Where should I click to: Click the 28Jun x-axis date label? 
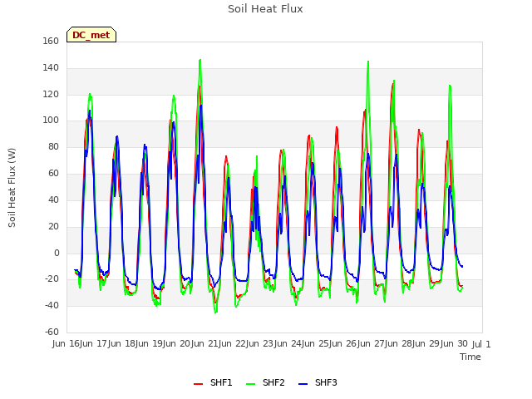(x=414, y=343)
